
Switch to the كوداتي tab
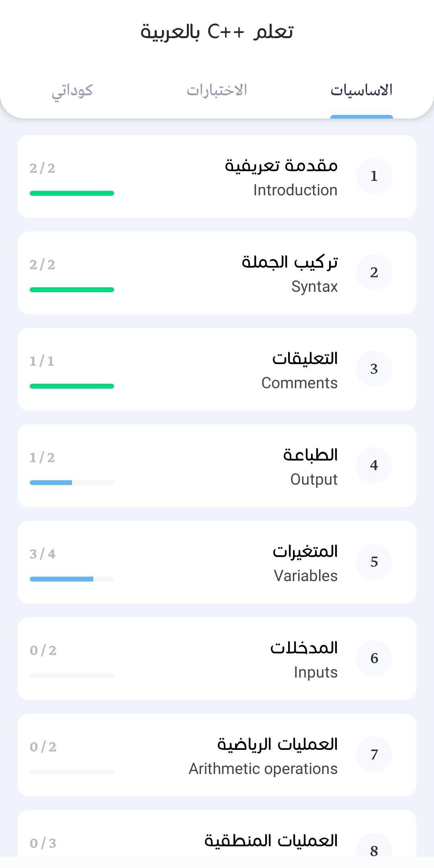[72, 90]
